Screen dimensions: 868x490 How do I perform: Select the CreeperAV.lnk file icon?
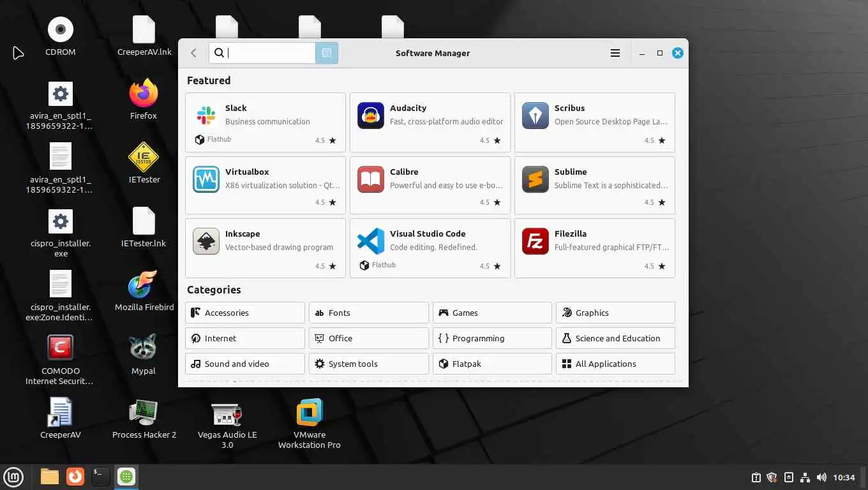pyautogui.click(x=144, y=30)
